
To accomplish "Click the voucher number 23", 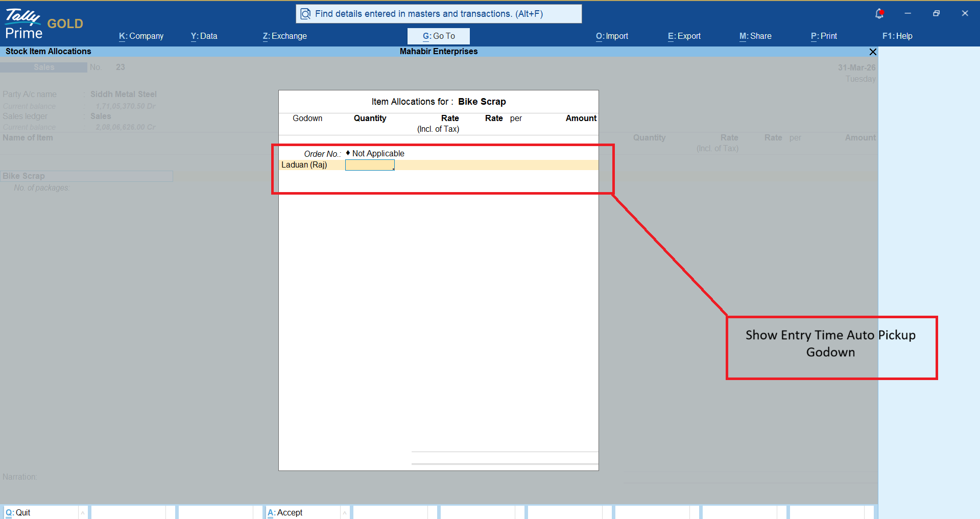I will [121, 67].
